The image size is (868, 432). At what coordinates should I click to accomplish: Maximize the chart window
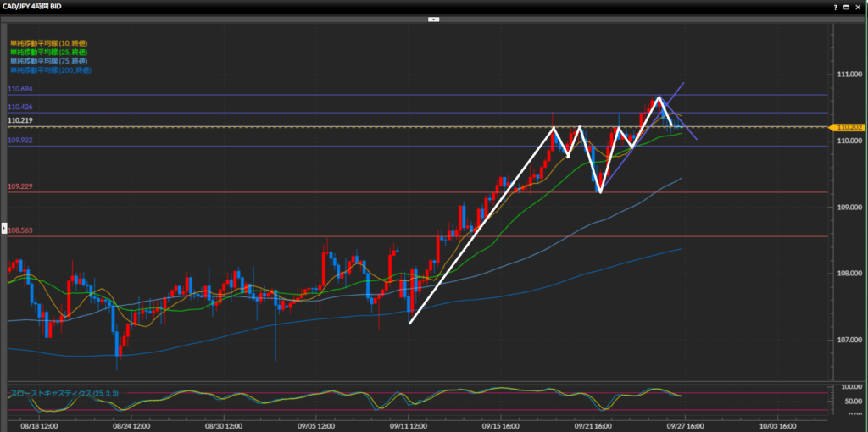click(x=846, y=6)
